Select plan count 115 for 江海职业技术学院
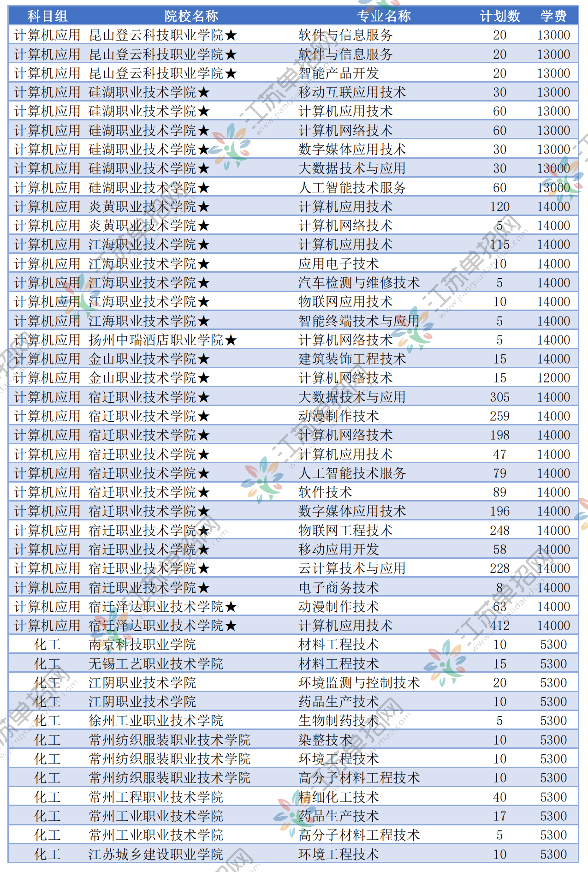Screen dimensions: 588x872 pyautogui.click(x=500, y=245)
